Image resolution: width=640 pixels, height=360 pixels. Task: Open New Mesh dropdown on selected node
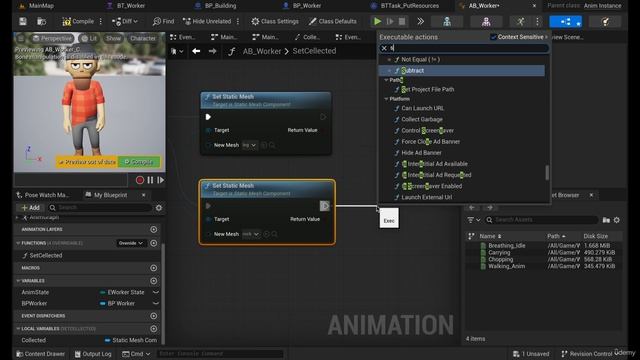251,234
